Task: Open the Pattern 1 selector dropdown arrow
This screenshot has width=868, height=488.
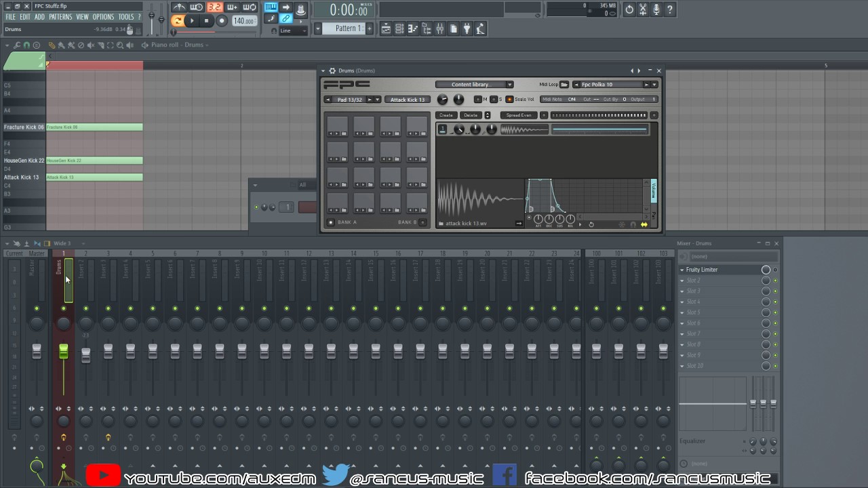Action: (x=318, y=28)
